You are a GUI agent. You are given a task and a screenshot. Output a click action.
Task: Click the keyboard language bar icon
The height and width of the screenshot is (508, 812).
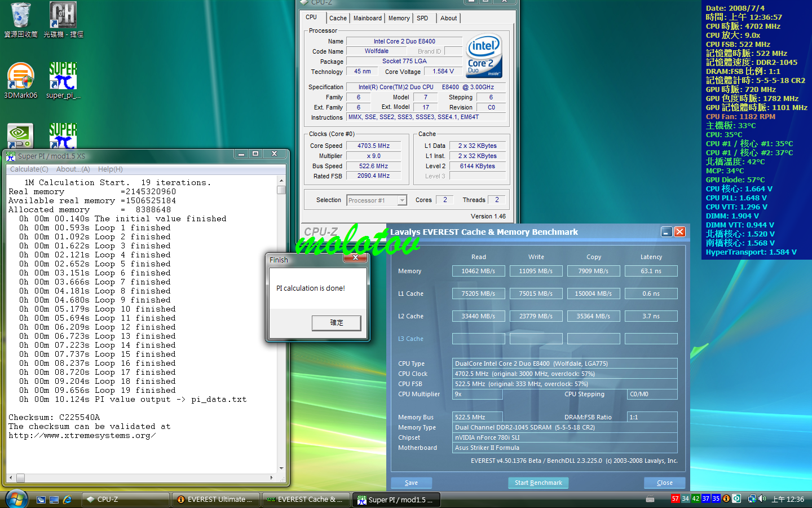click(650, 499)
